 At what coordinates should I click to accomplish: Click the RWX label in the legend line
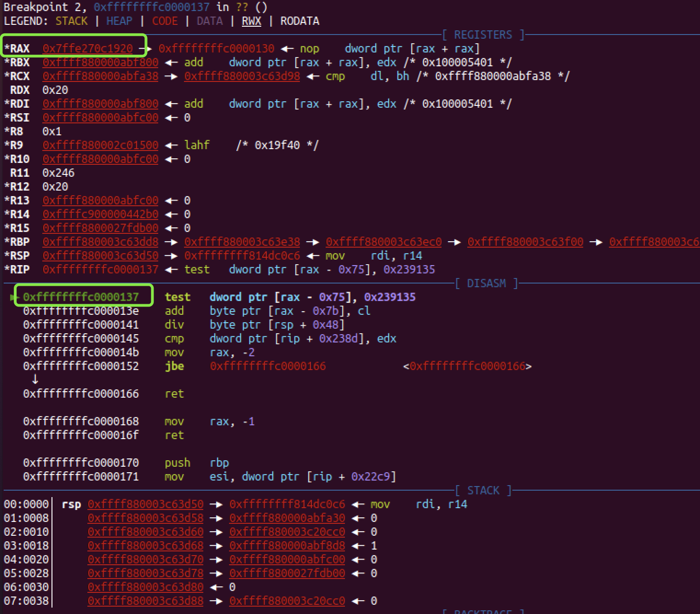pos(251,21)
